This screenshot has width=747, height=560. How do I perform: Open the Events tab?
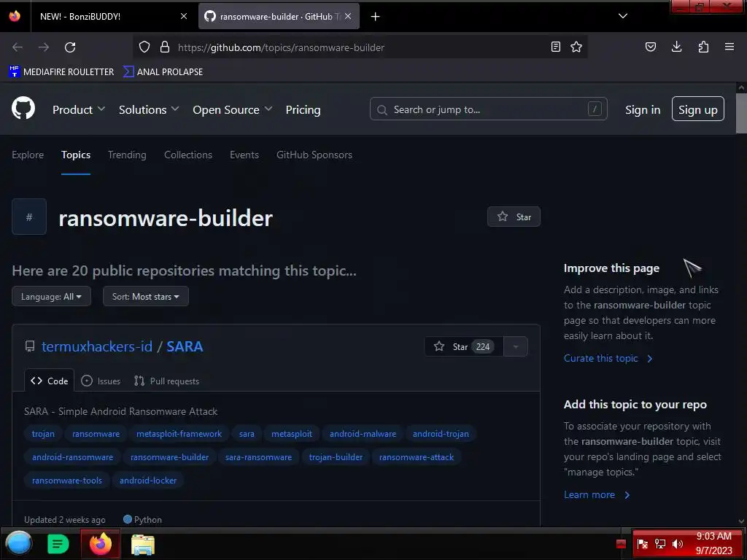click(244, 155)
